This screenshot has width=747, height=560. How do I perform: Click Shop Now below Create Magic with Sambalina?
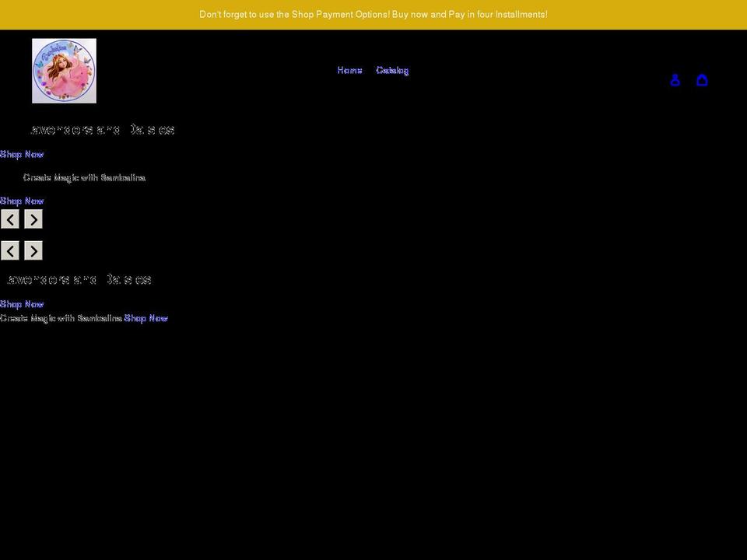tap(21, 201)
